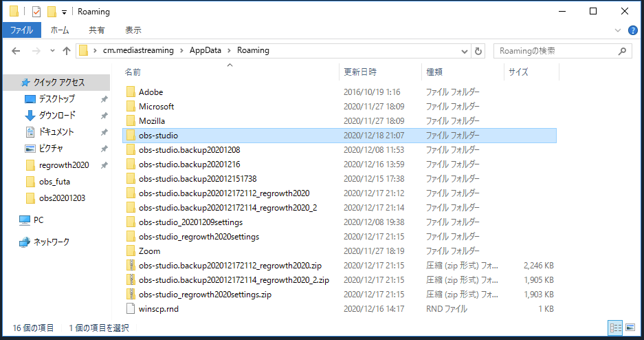Switch to the 共有 ribbon tab
The width and height of the screenshot is (644, 340).
[x=96, y=30]
